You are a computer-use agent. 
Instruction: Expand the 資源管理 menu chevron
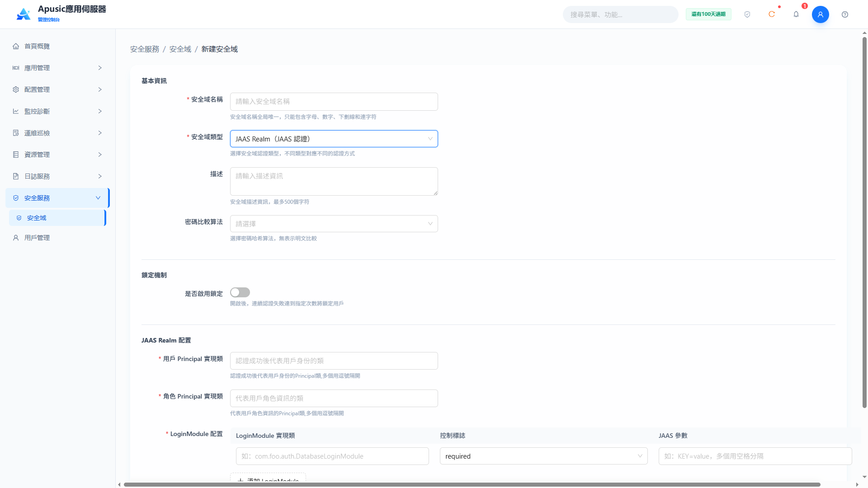100,155
